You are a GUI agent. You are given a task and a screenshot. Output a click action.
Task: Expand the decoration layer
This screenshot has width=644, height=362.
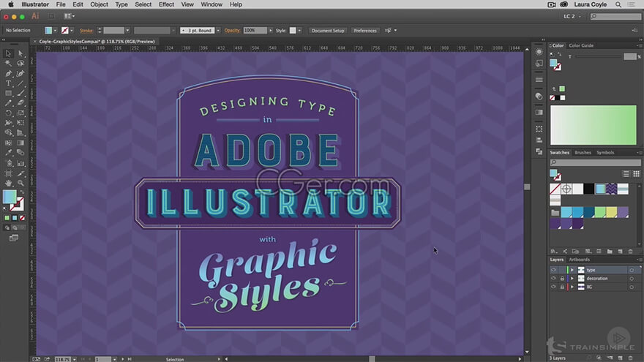(x=572, y=279)
